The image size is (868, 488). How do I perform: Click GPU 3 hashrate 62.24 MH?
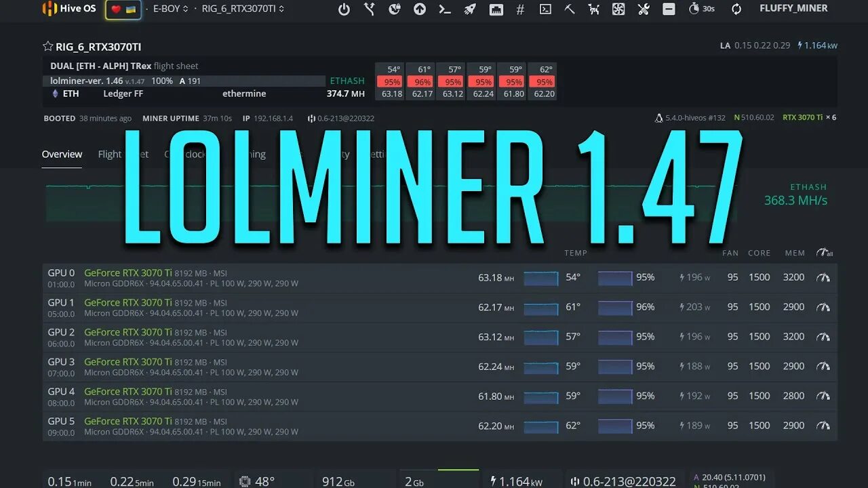(496, 367)
